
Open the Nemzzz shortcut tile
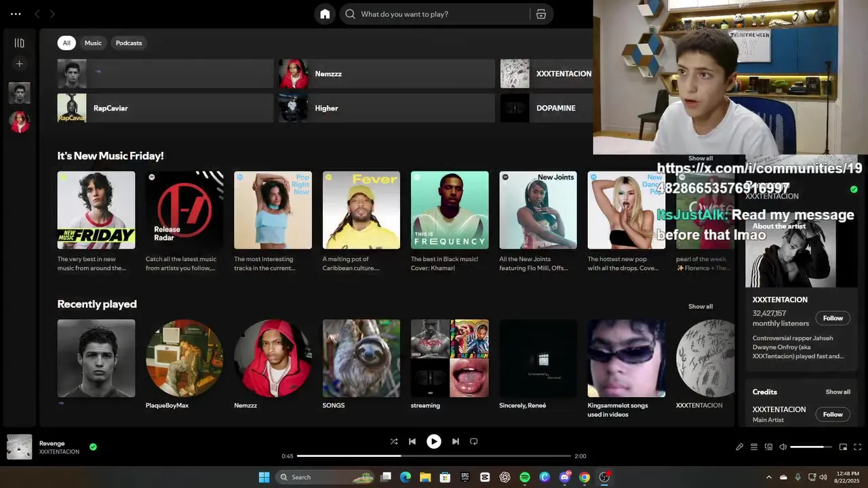[387, 73]
